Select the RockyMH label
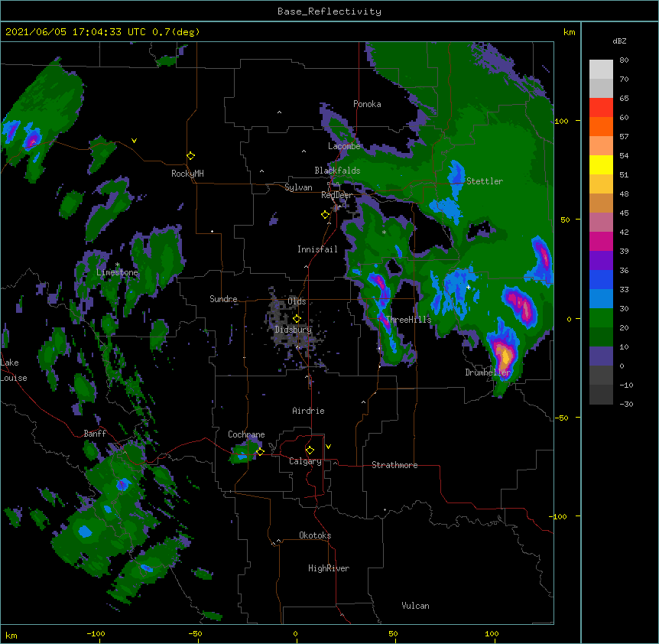 (x=187, y=174)
